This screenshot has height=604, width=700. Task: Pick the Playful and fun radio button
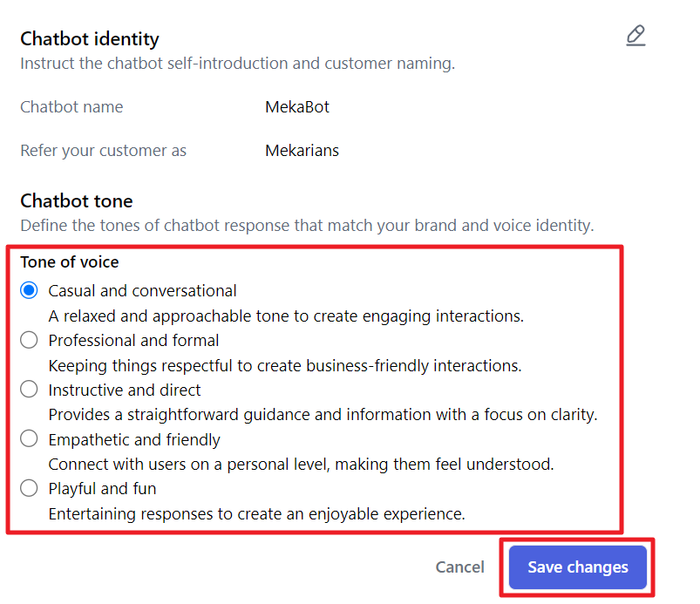(29, 488)
